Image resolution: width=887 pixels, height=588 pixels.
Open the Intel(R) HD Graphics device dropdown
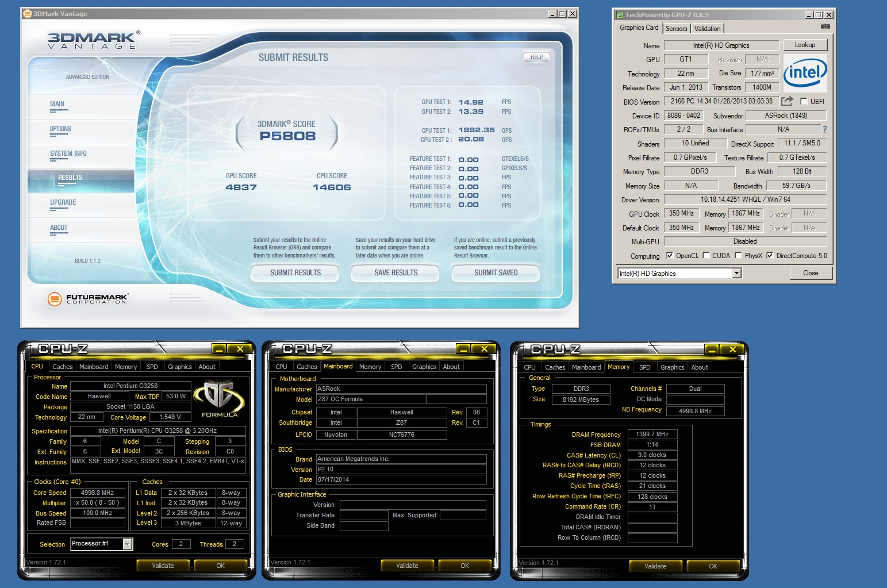[x=737, y=274]
